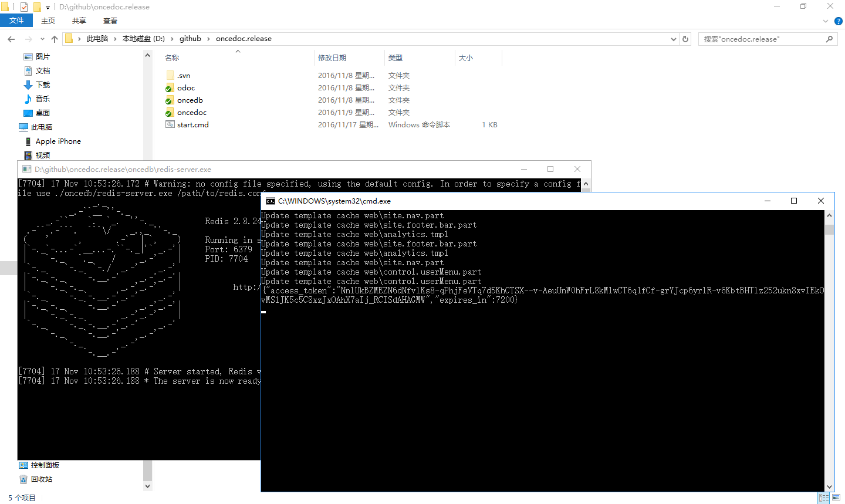
Task: Expand the ribbon chevron
Action: tap(826, 21)
